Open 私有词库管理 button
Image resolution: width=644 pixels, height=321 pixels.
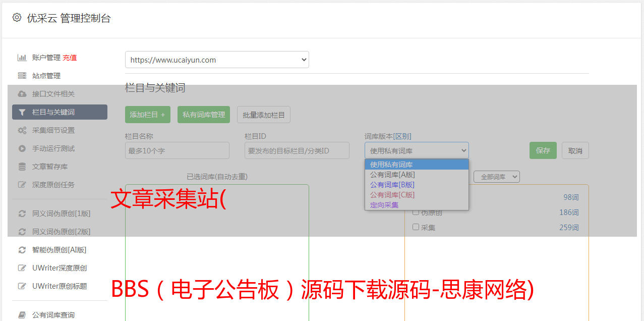point(204,115)
